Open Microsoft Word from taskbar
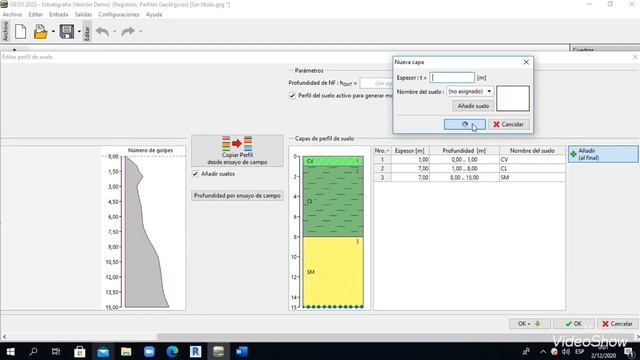This screenshot has width=640, height=360. (x=242, y=351)
